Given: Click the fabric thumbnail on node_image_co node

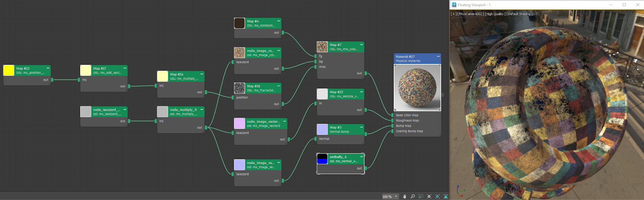Looking at the screenshot, I should [x=239, y=53].
